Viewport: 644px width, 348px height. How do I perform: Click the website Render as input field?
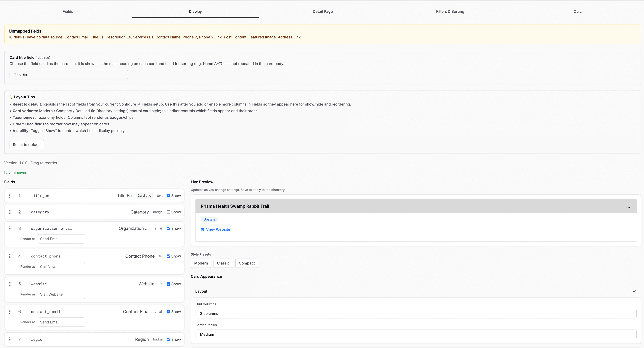tap(61, 295)
